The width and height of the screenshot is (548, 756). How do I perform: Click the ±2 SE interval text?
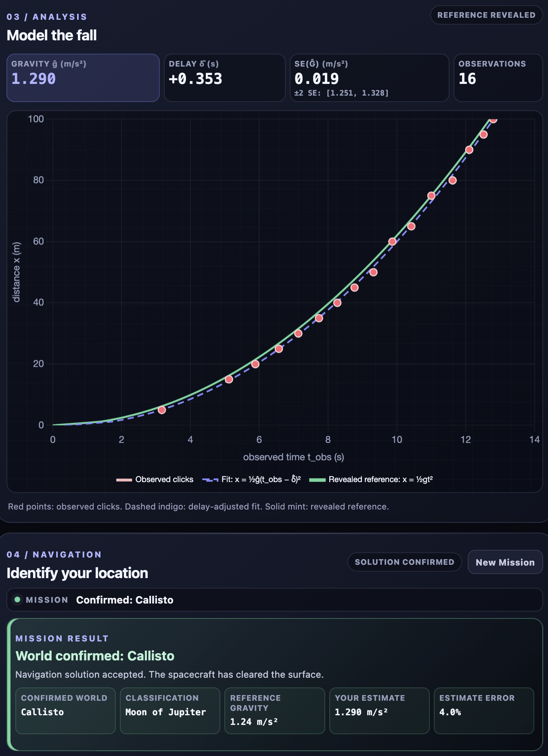[x=341, y=93]
